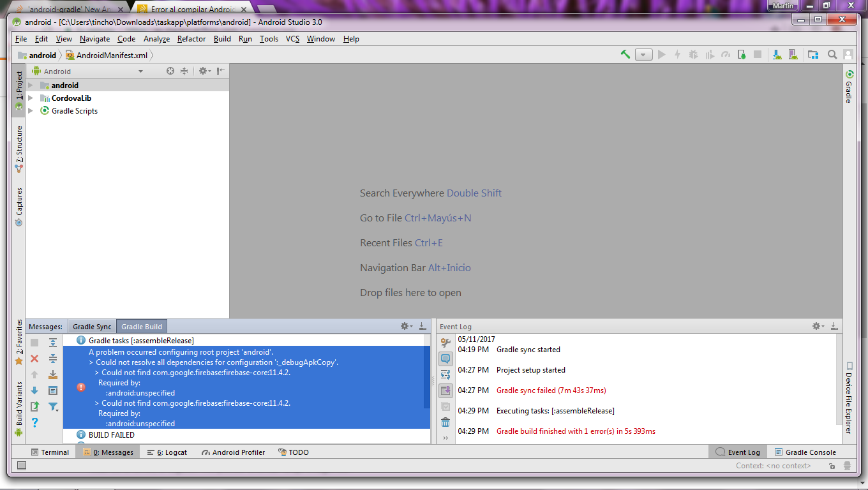This screenshot has width=868, height=490.
Task: Click the BUILD FAILED message row
Action: (112, 435)
